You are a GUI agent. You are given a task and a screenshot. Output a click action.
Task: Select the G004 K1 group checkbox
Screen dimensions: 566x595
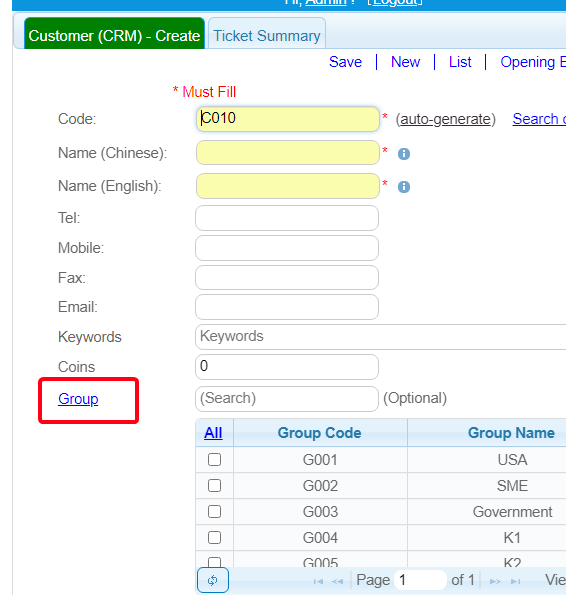click(x=214, y=537)
